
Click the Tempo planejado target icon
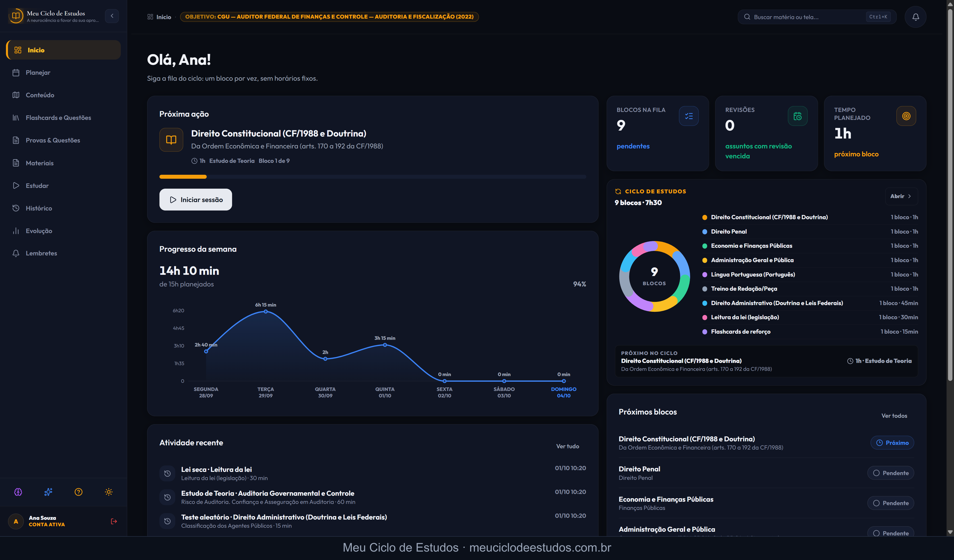point(906,116)
